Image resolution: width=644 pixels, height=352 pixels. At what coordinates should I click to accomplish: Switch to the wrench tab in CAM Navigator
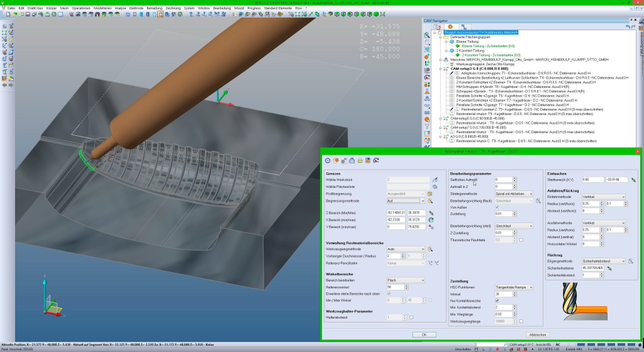tap(464, 26)
